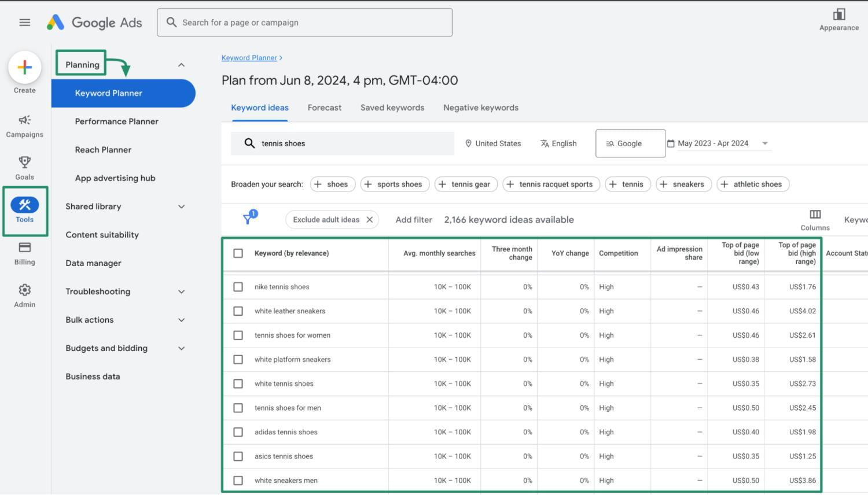Click the Google Ads logo
Viewport: 868px width, 495px height.
pos(94,23)
